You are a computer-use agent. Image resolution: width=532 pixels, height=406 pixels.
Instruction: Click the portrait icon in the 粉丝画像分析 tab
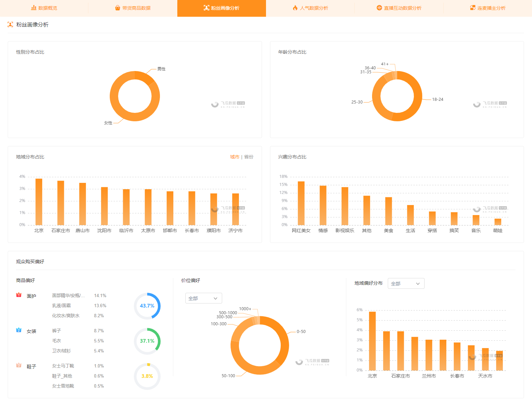206,8
